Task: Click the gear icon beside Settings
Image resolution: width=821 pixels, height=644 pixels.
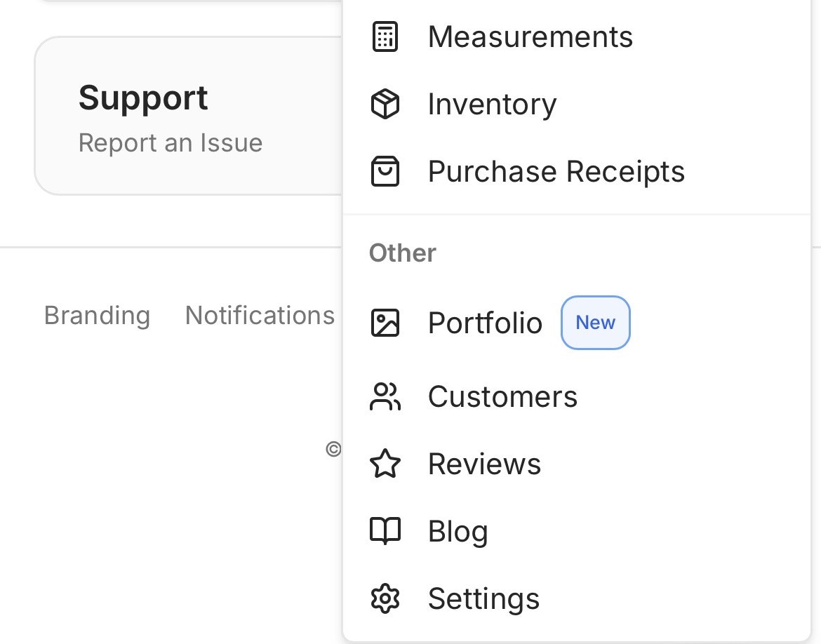Action: click(385, 599)
